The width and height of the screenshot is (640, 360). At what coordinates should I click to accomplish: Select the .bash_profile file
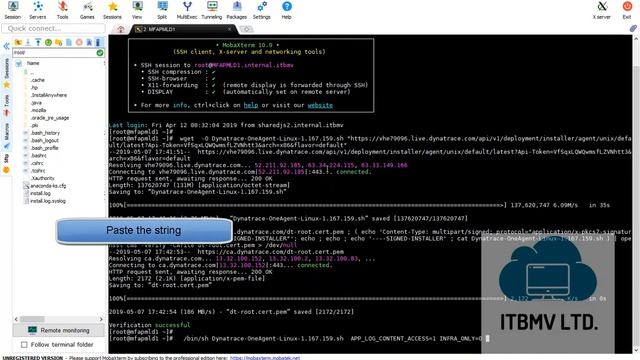pyautogui.click(x=44, y=148)
